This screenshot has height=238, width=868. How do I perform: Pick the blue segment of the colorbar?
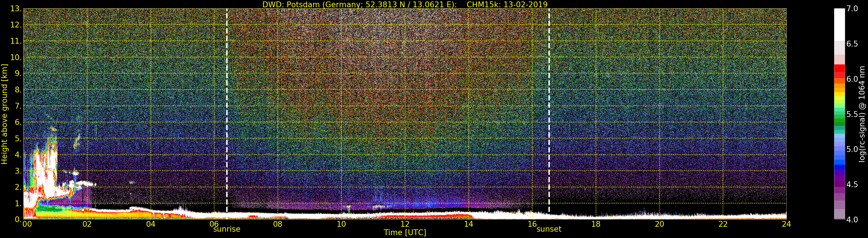click(x=839, y=162)
